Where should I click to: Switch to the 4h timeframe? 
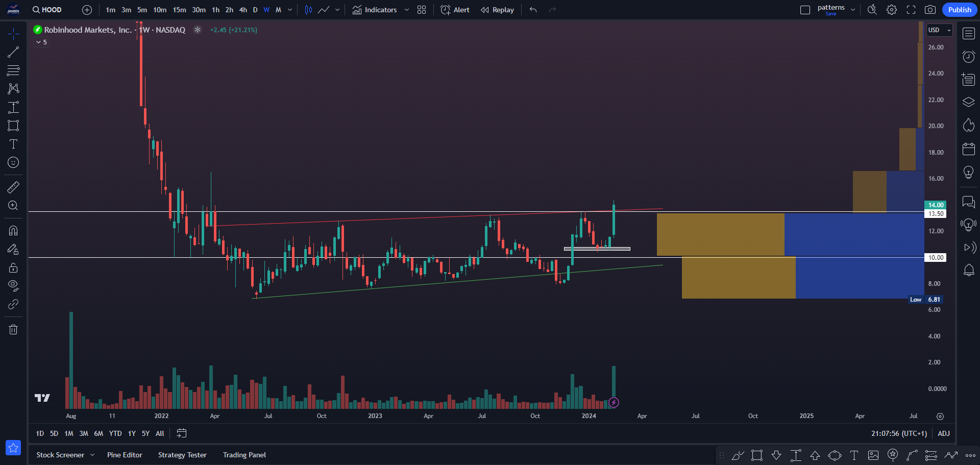click(243, 10)
